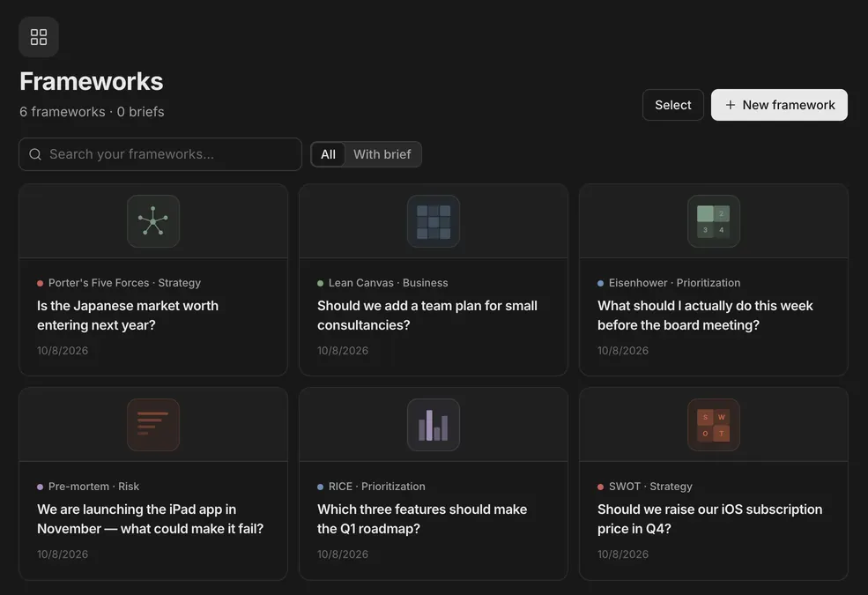Viewport: 868px width, 595px height.
Task: Click the date on the Eisenhower card
Action: click(623, 351)
